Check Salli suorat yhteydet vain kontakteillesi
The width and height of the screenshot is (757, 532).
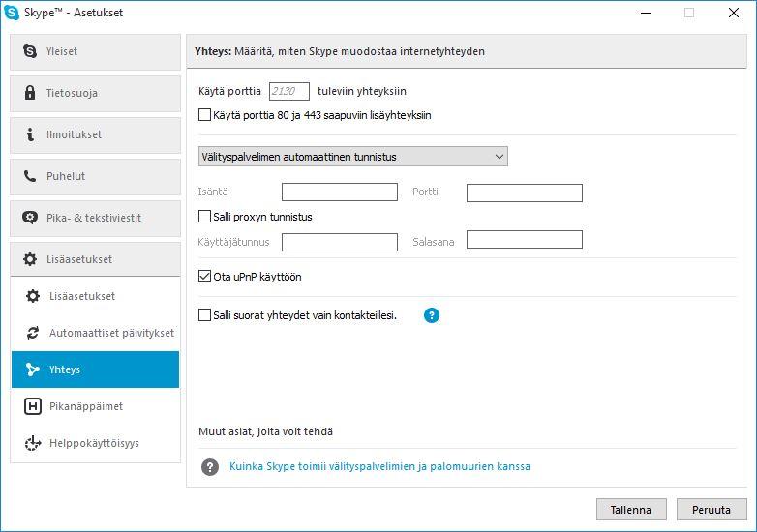pos(204,315)
